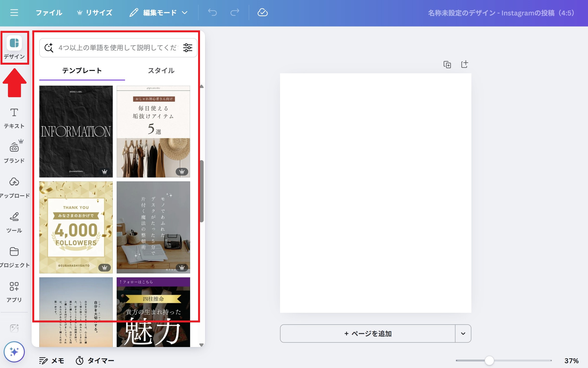Click the duplicate page icon above canvas

[447, 64]
